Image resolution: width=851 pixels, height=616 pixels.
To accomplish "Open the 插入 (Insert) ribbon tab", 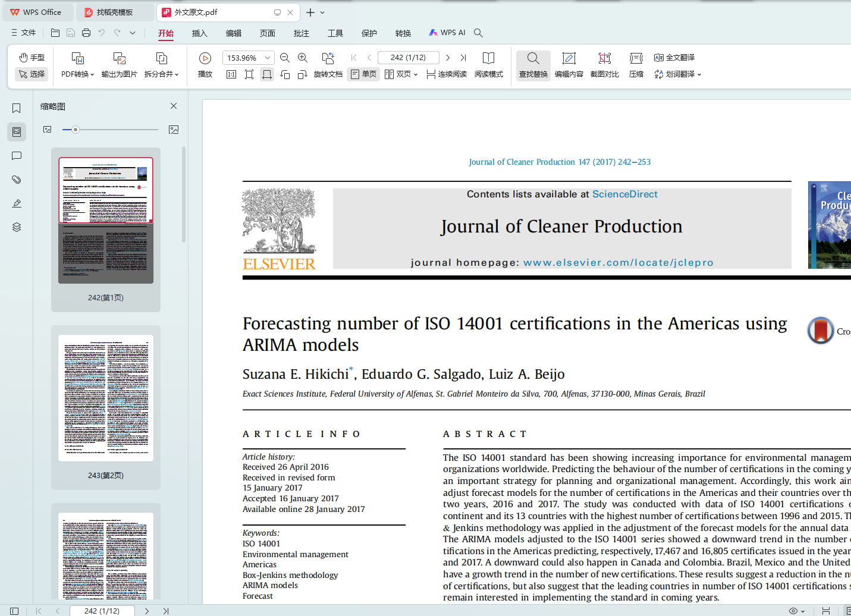I will click(x=199, y=33).
